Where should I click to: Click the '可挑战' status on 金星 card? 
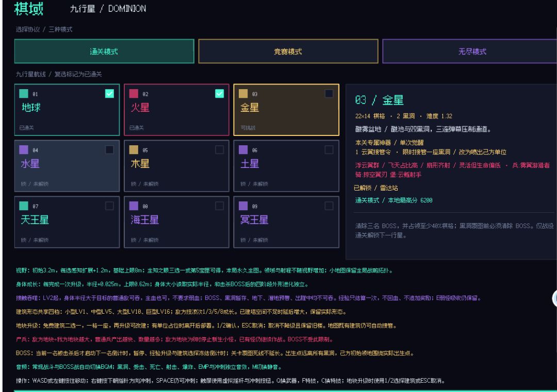tap(248, 128)
